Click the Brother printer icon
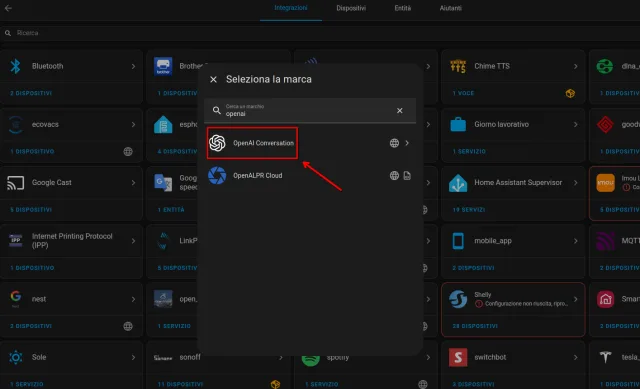Image resolution: width=640 pixels, height=389 pixels. [163, 66]
